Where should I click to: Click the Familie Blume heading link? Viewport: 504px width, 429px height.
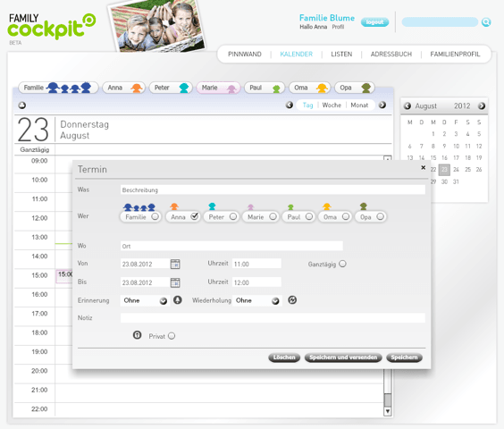click(x=326, y=18)
